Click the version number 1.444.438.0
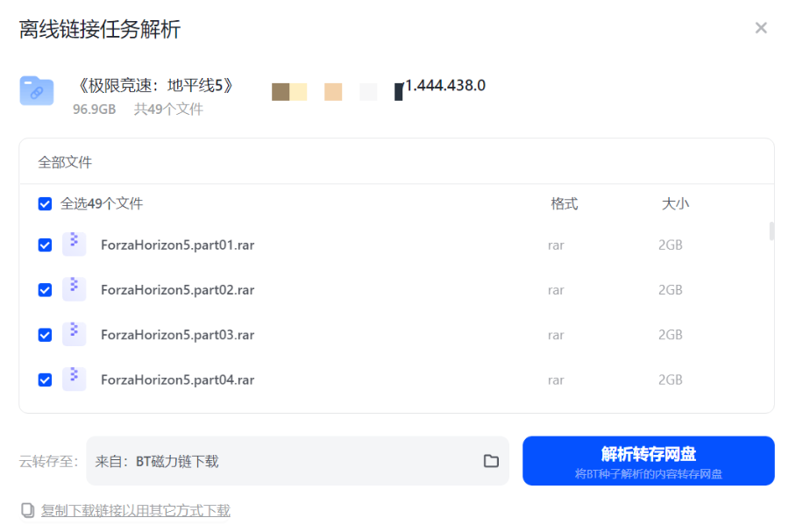789x532 pixels. (x=445, y=86)
